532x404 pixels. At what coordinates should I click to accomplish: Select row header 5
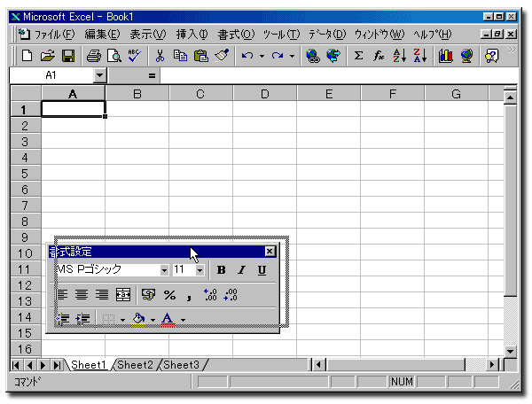point(25,174)
